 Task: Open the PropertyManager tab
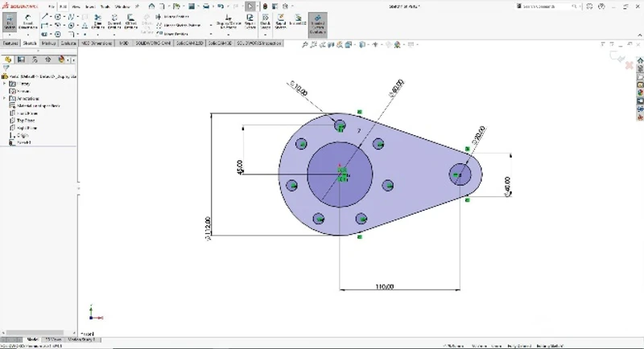tap(21, 60)
